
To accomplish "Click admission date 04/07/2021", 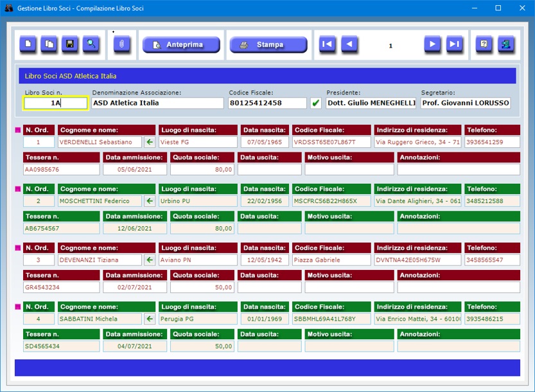I will coord(135,346).
